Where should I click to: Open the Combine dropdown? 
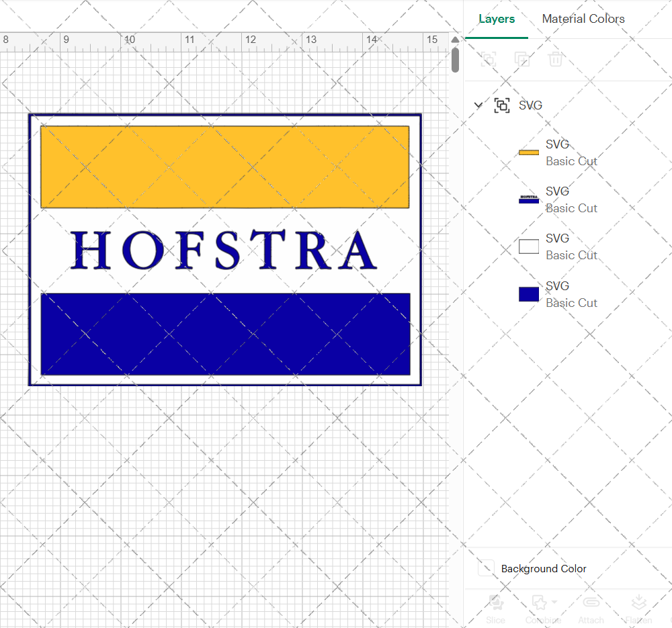[x=544, y=610]
